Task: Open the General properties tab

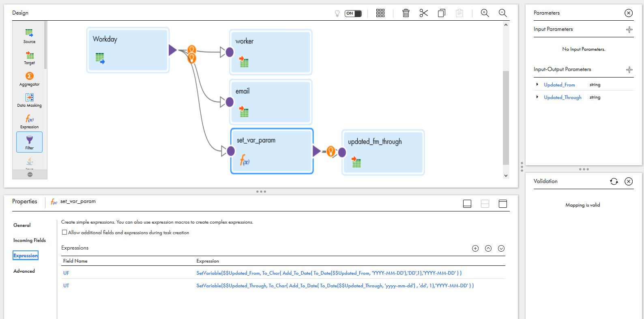Action: tap(22, 225)
